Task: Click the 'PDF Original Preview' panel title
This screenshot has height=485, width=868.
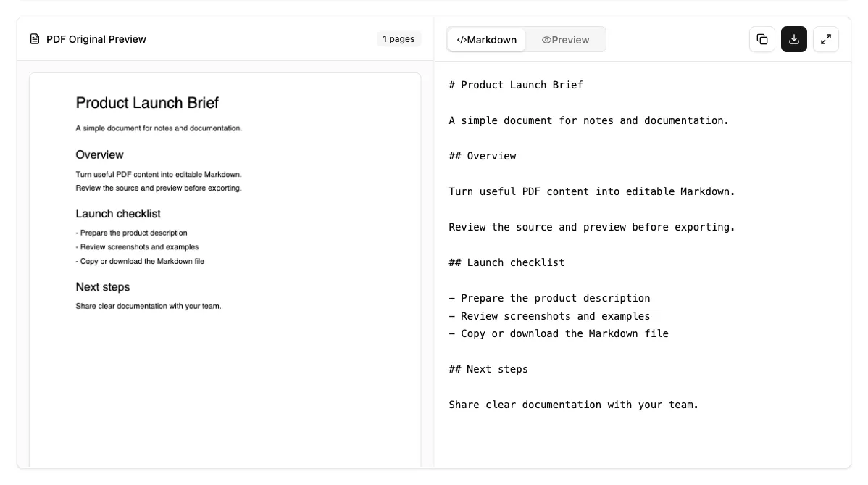Action: pyautogui.click(x=96, y=39)
